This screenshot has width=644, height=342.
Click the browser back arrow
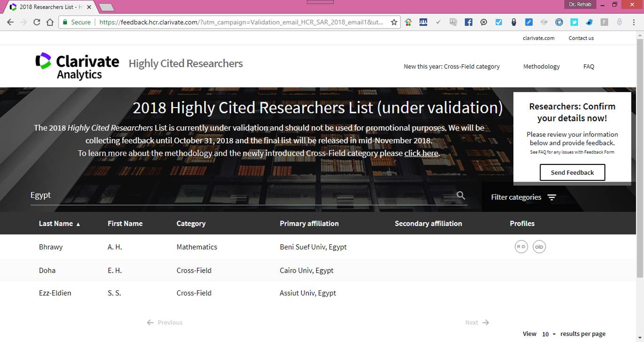10,22
